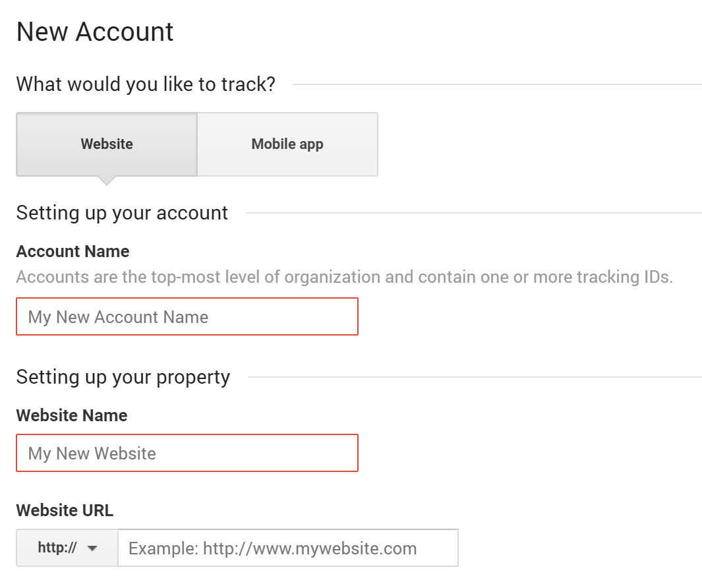Screen dimensions: 702x588
Task: Click the Website URL field label
Action: 65,510
